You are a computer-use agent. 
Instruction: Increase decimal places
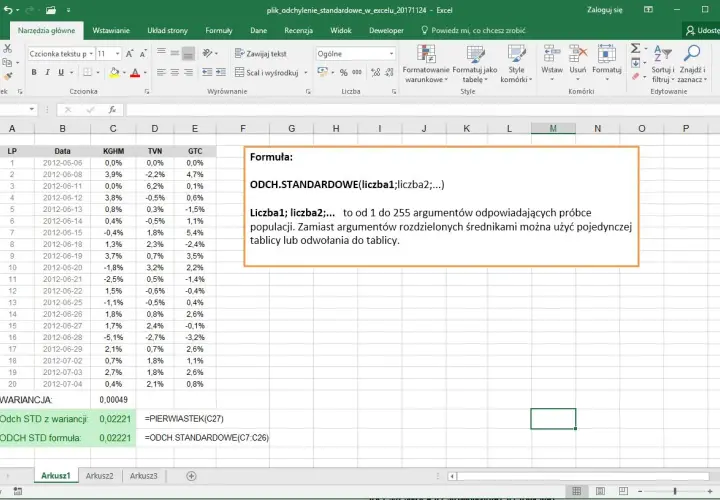point(376,73)
